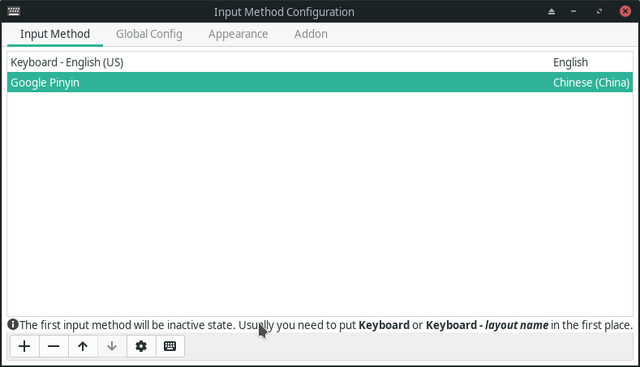Click the move down arrow button
The width and height of the screenshot is (640, 367).
112,346
